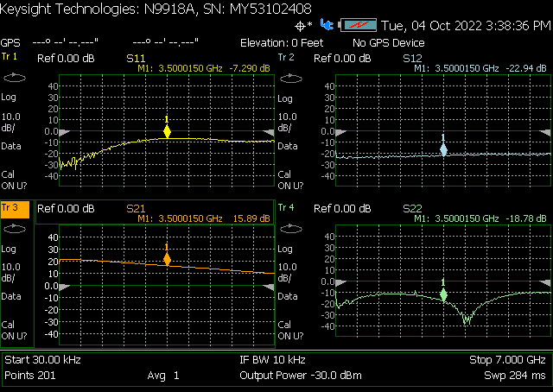Change the Log format on trace 1

click(10, 98)
